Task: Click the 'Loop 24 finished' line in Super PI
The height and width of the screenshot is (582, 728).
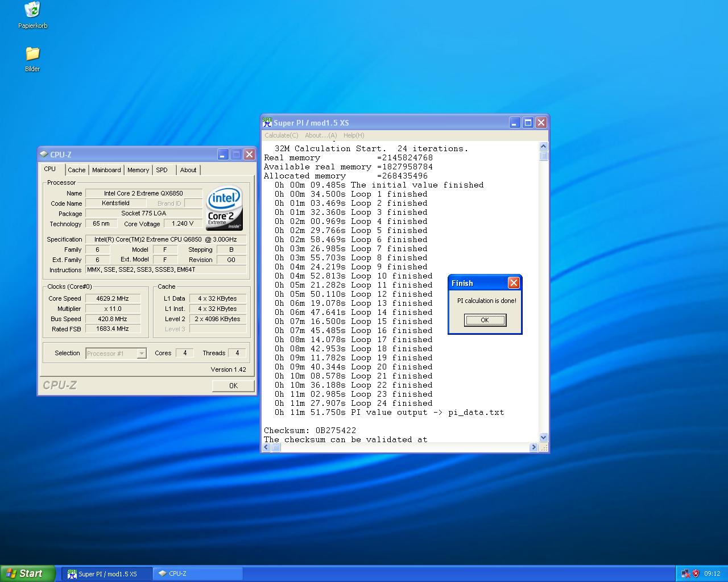Action: tap(354, 404)
